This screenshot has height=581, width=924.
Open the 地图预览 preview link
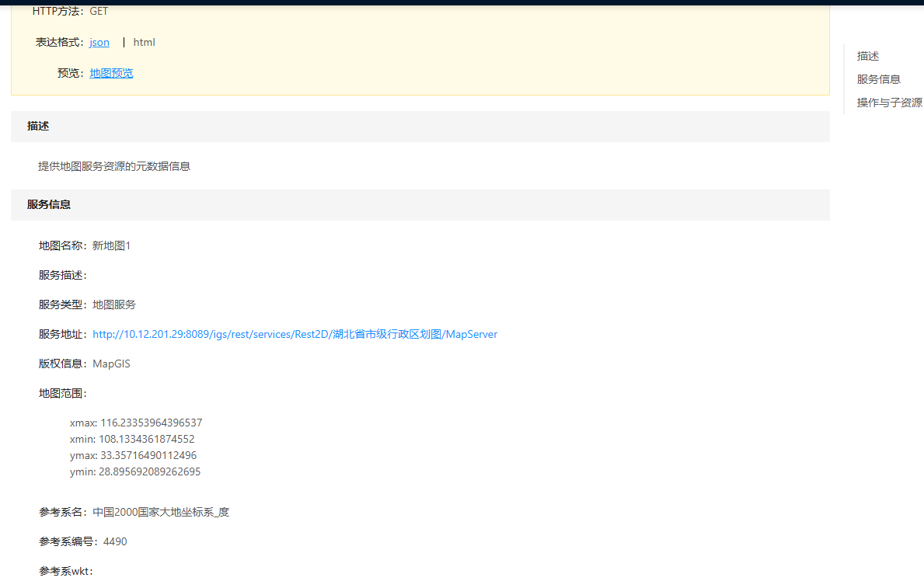click(111, 73)
